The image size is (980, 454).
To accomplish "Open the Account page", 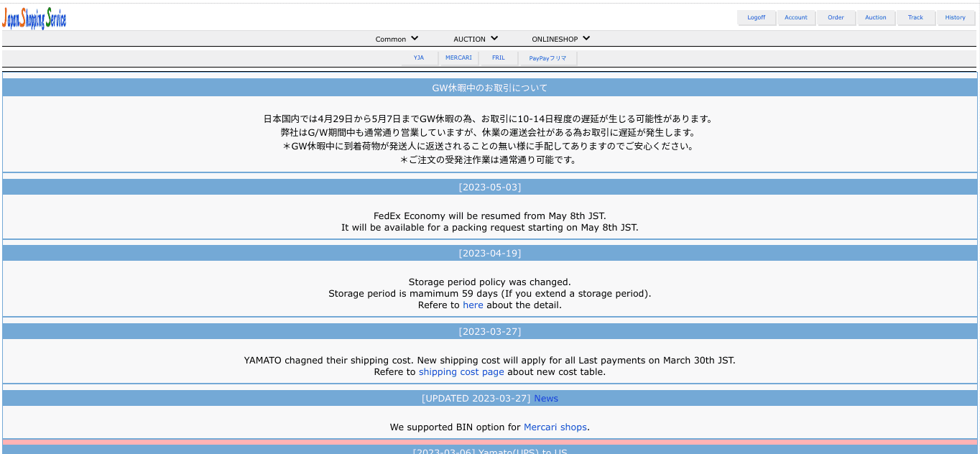I will point(796,17).
